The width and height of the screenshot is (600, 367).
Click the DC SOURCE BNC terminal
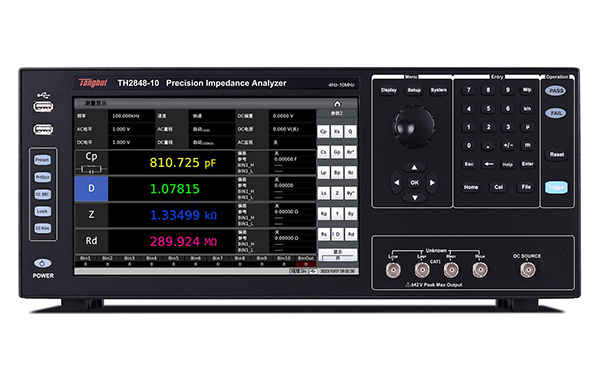[527, 270]
